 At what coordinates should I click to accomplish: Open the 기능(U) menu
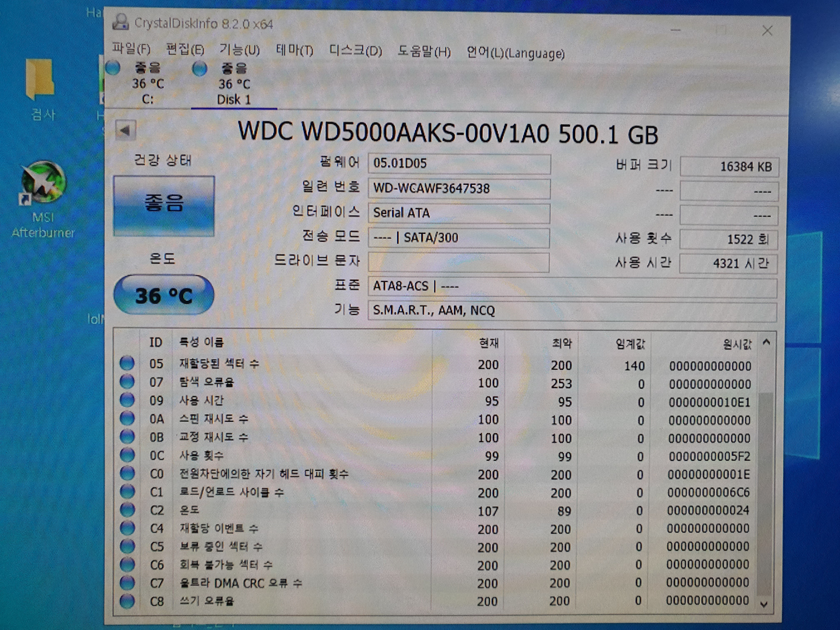(x=240, y=50)
